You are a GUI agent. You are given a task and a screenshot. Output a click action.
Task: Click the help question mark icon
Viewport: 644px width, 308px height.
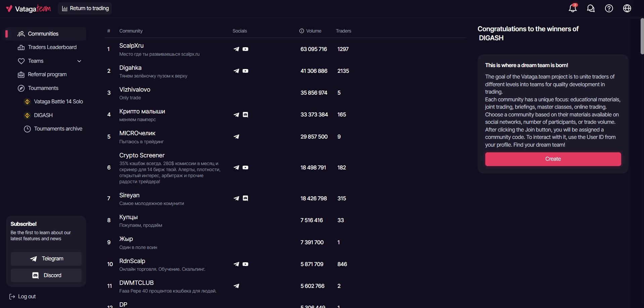609,8
